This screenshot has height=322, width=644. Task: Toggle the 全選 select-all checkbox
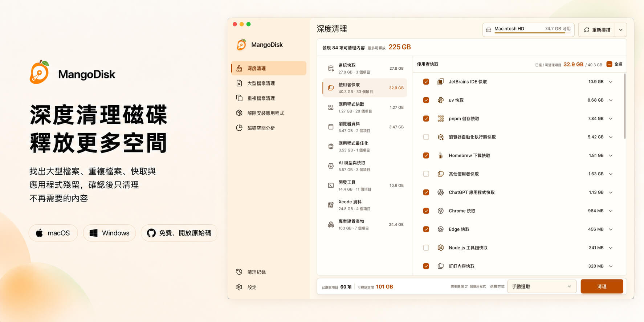(610, 64)
